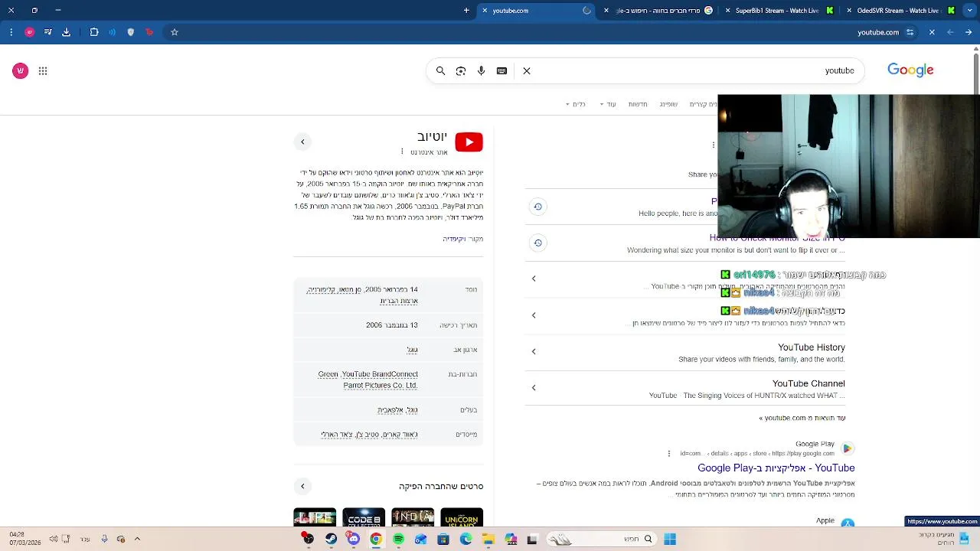980x551 pixels.
Task: Open the Google account avatar
Action: pos(21,70)
